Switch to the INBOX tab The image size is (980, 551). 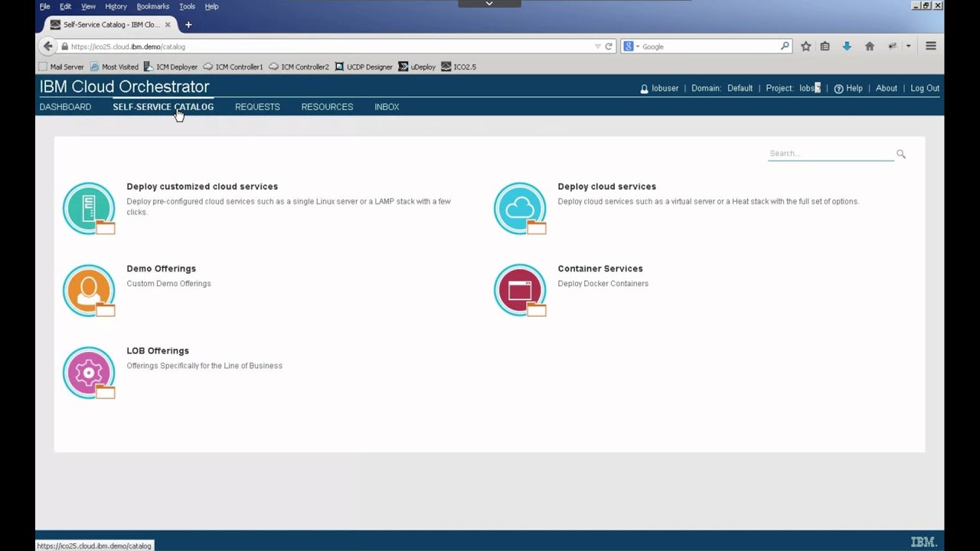[x=387, y=107]
